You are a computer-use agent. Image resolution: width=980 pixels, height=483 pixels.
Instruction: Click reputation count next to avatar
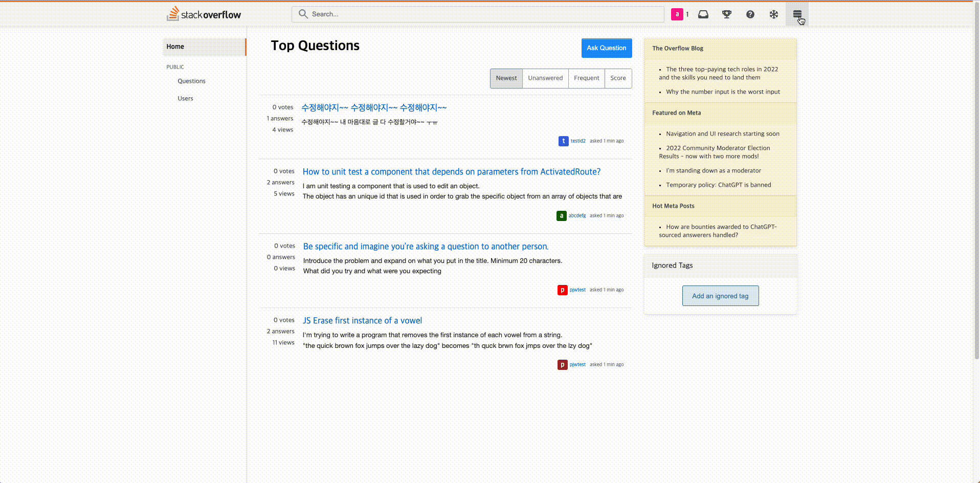[x=687, y=14]
